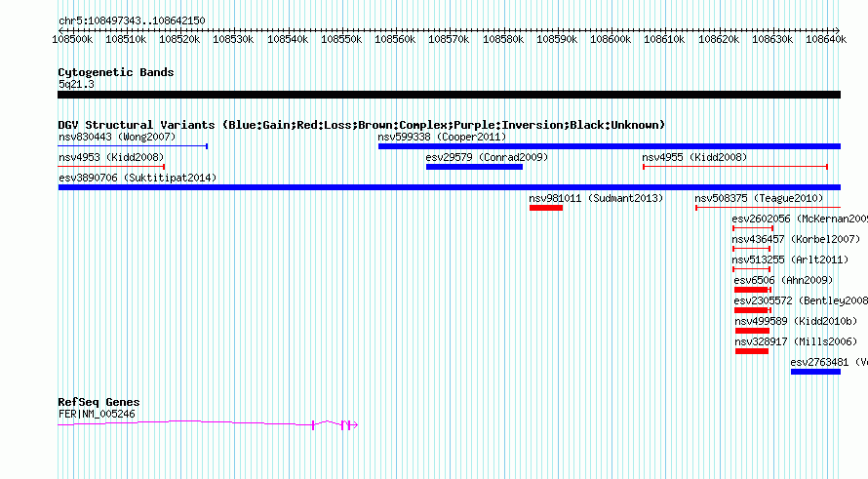Screen dimensions: 868x479
Task: Select the Cytogenetic Bands track title
Action: (116, 72)
